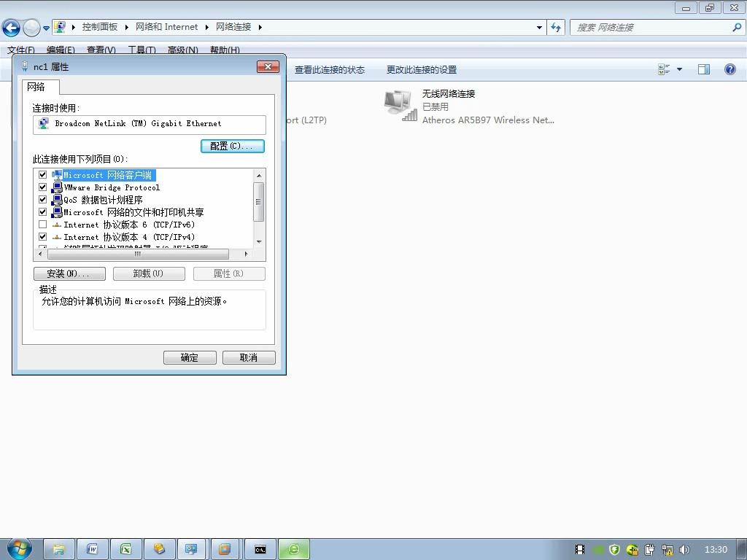Viewport: 747px width, 560px height.
Task: Select Internet 协议版本 4 (TCP/IPv4) item
Action: (x=129, y=237)
